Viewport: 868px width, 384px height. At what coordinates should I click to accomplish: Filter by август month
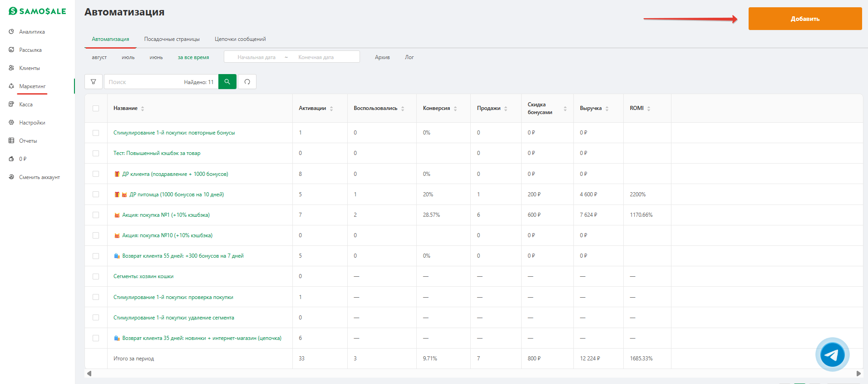(99, 57)
